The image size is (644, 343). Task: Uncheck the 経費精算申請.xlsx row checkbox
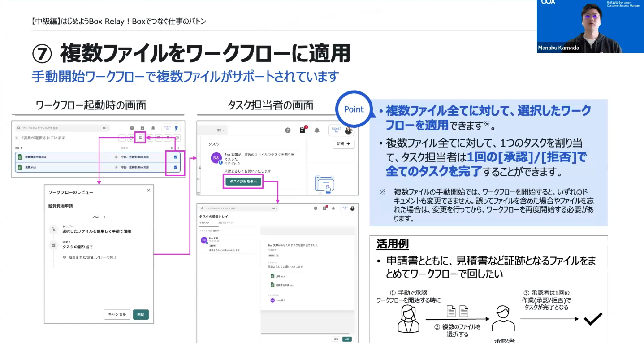175,157
